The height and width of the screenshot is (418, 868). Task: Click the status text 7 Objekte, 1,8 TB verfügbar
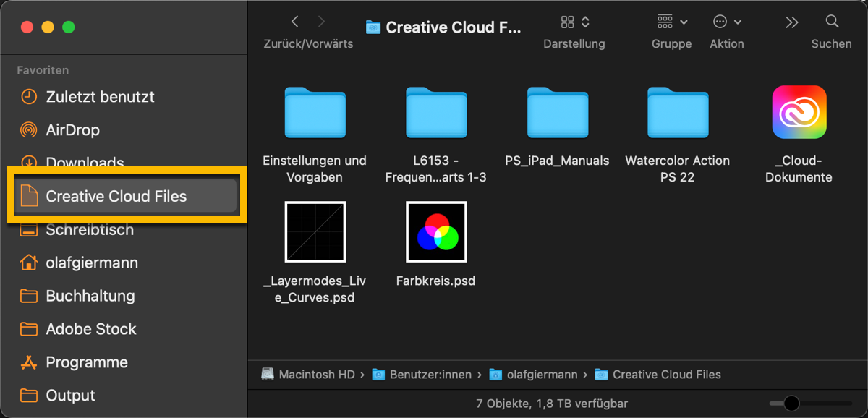[x=552, y=404]
